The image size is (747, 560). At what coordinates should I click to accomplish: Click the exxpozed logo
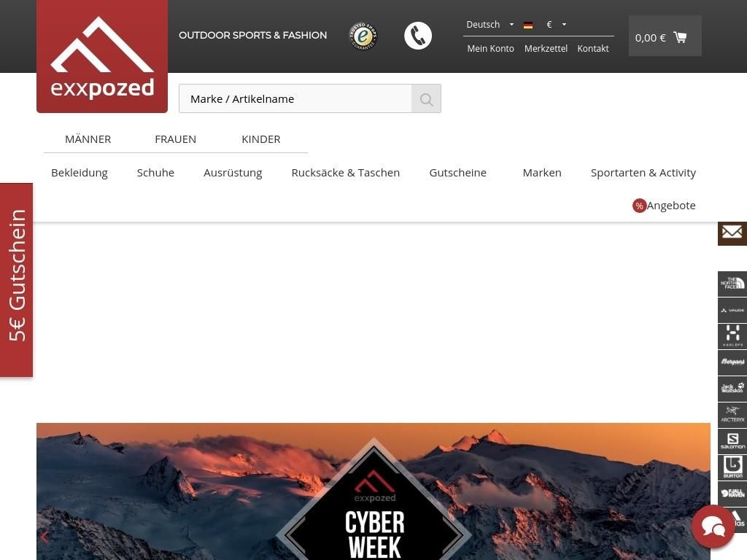click(102, 57)
